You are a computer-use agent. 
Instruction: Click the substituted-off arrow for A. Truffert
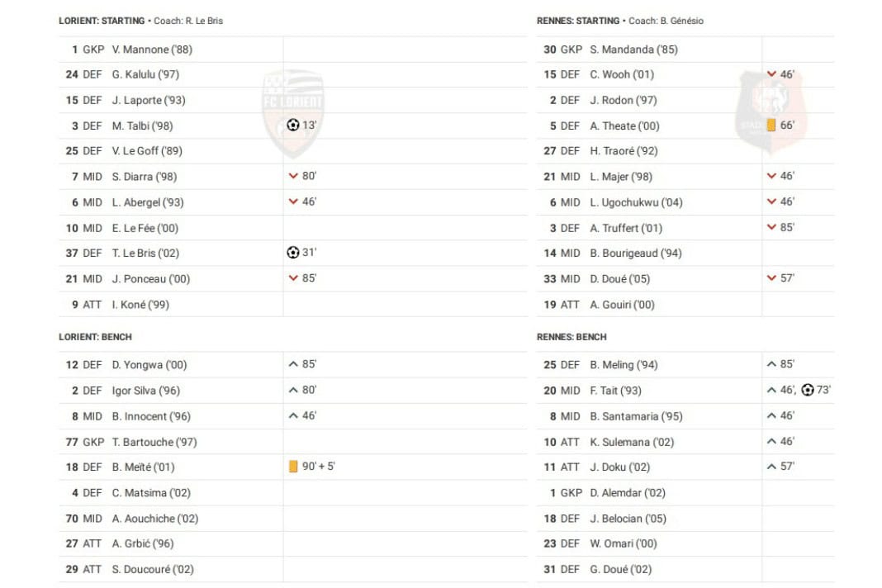(x=771, y=228)
